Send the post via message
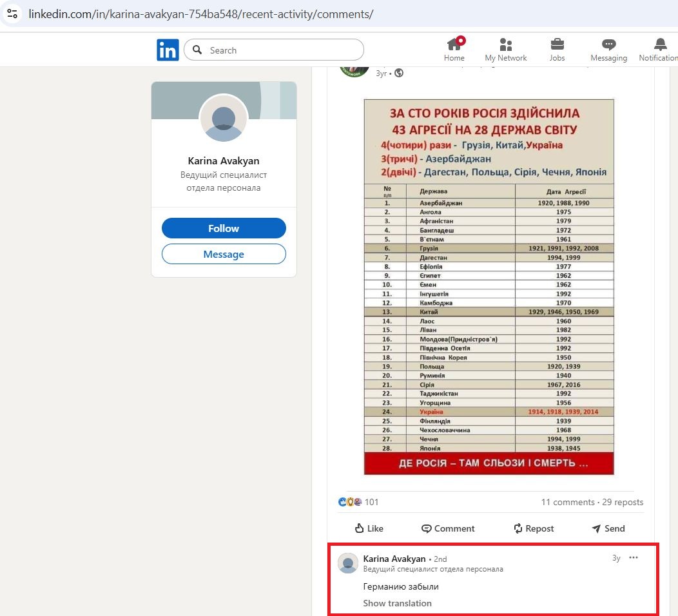 608,528
